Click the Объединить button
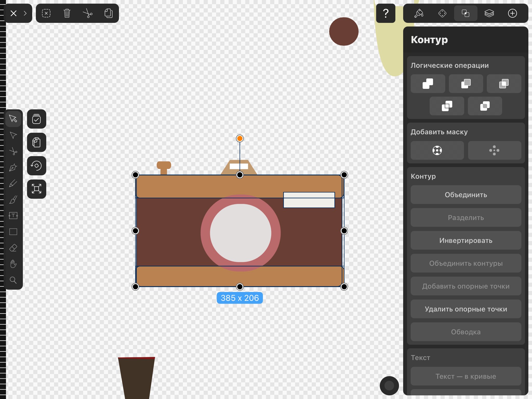The image size is (532, 399). pos(466,195)
